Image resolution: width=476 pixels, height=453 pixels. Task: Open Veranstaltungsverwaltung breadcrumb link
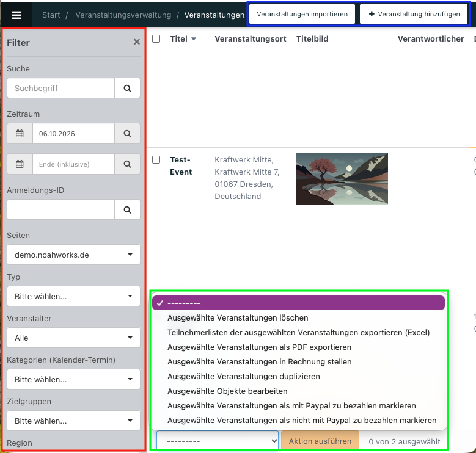coord(123,15)
